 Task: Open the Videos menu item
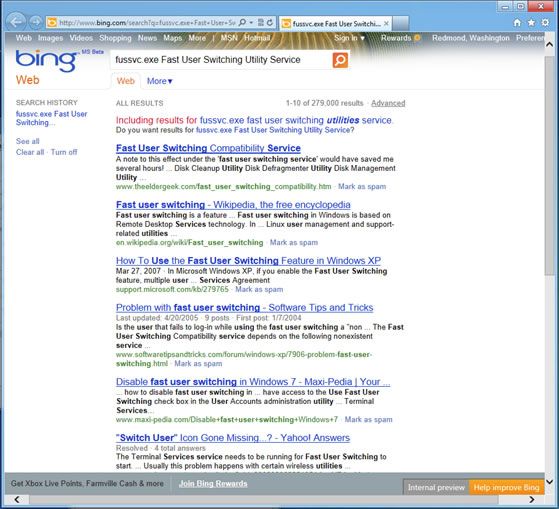[81, 38]
